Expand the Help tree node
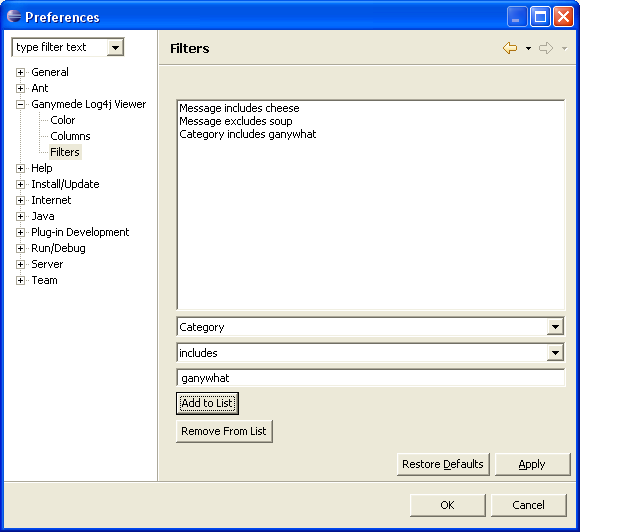This screenshot has width=640, height=532. 20,168
